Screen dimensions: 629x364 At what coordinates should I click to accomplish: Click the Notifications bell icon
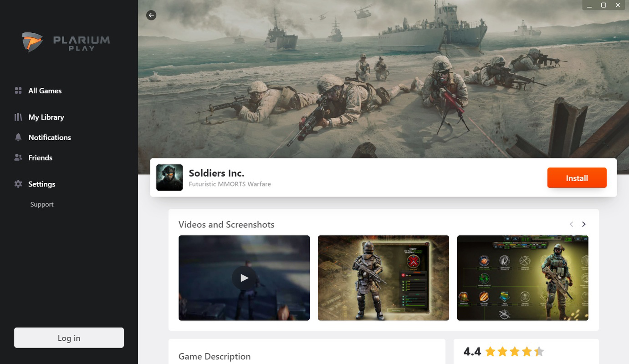click(18, 137)
